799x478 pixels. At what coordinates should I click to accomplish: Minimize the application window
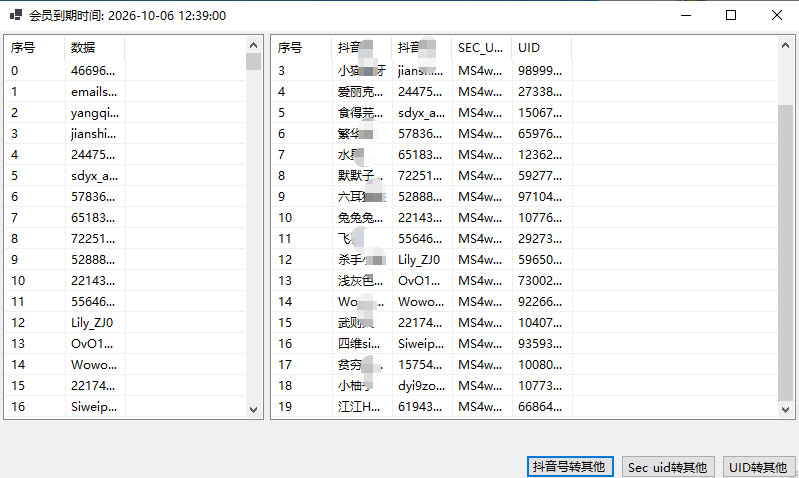pyautogui.click(x=685, y=15)
